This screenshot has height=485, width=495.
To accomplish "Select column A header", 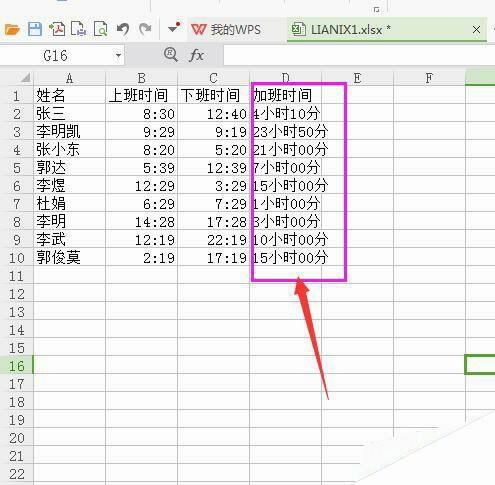I will [69, 78].
